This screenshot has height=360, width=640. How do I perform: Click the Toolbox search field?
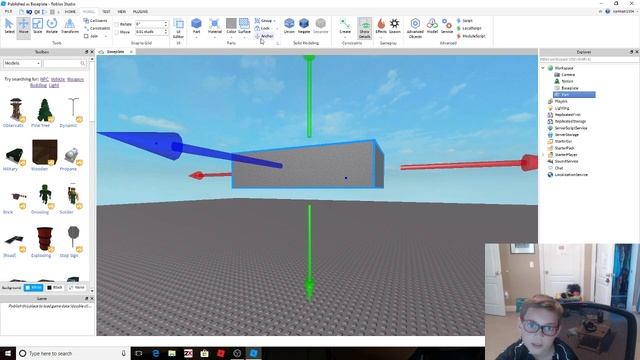[65, 63]
